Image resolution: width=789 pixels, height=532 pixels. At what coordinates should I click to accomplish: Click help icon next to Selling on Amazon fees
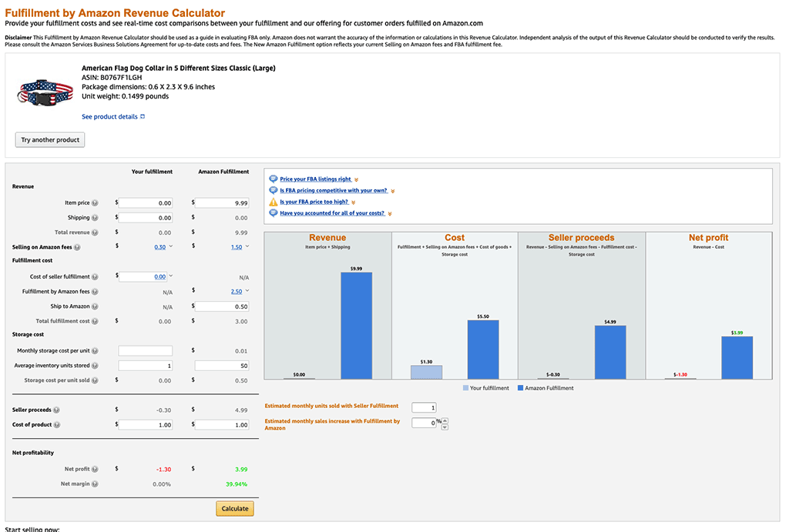point(77,247)
